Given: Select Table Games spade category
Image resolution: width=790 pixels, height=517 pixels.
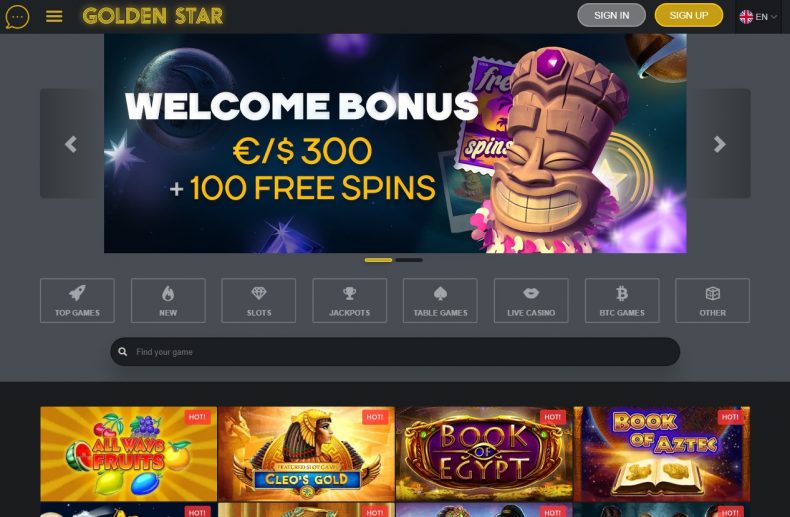Looking at the screenshot, I should pyautogui.click(x=440, y=300).
